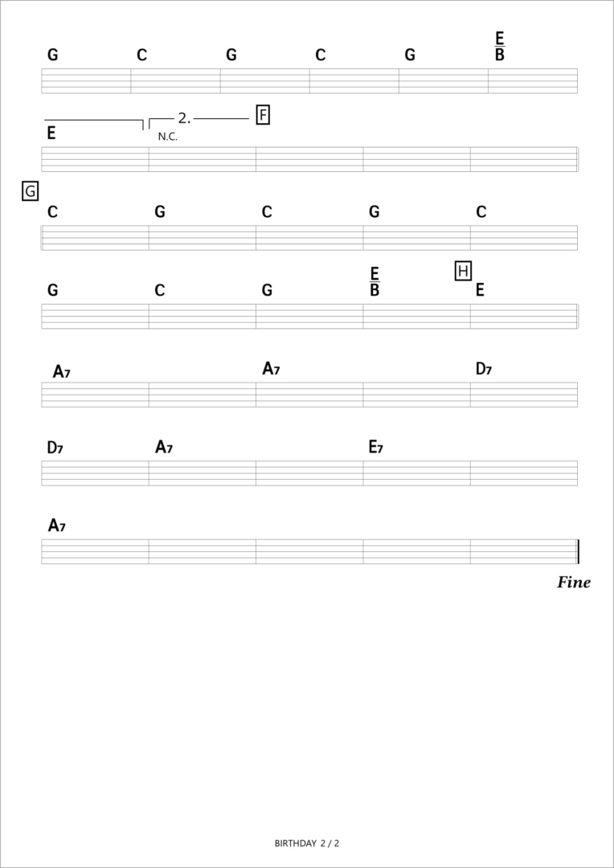Click the A7 chord above the last staff
The image size is (614, 868).
pos(56,526)
